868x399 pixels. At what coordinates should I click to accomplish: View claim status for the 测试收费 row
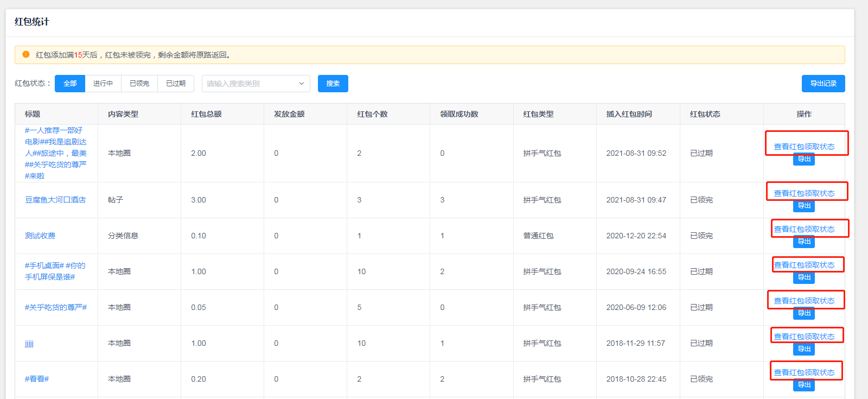(x=804, y=229)
